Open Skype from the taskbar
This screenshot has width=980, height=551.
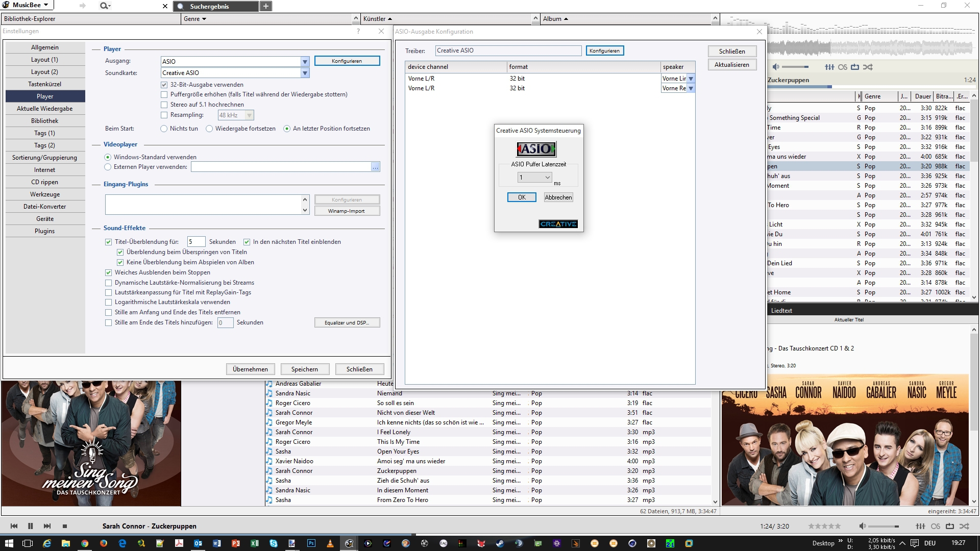273,543
